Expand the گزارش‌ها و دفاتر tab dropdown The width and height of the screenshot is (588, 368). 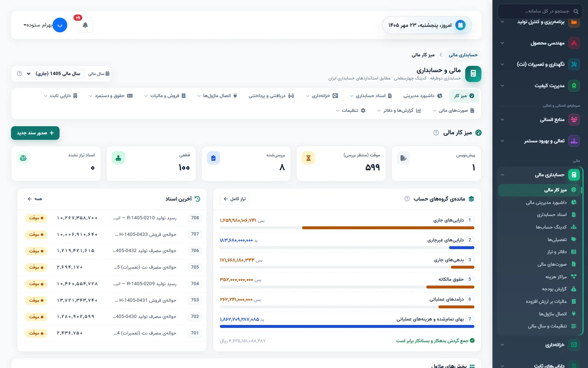tap(399, 110)
